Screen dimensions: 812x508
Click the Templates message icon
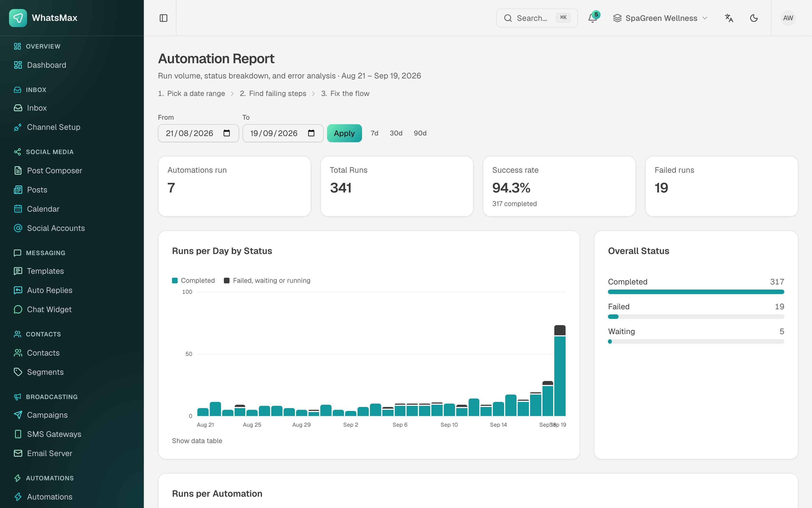point(18,271)
